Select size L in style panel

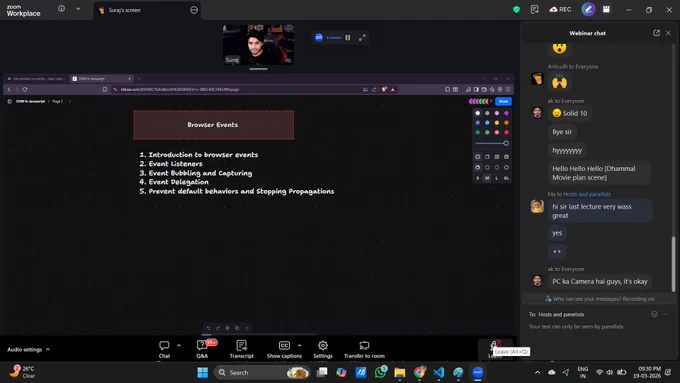pyautogui.click(x=497, y=178)
